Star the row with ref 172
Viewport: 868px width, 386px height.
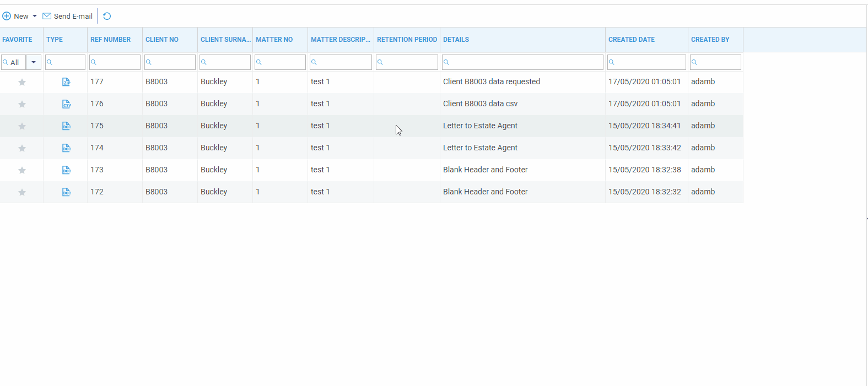coord(22,192)
